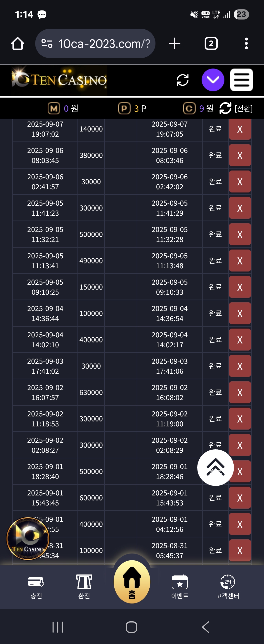Tap the refresh arrows icon in site header

[x=182, y=80]
